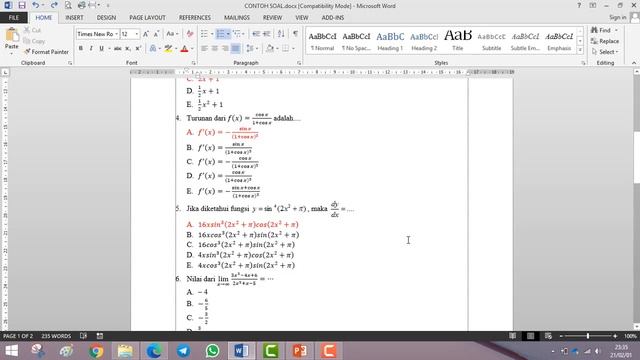Undo the last action
This screenshot has width=640, height=360.
[x=36, y=5]
